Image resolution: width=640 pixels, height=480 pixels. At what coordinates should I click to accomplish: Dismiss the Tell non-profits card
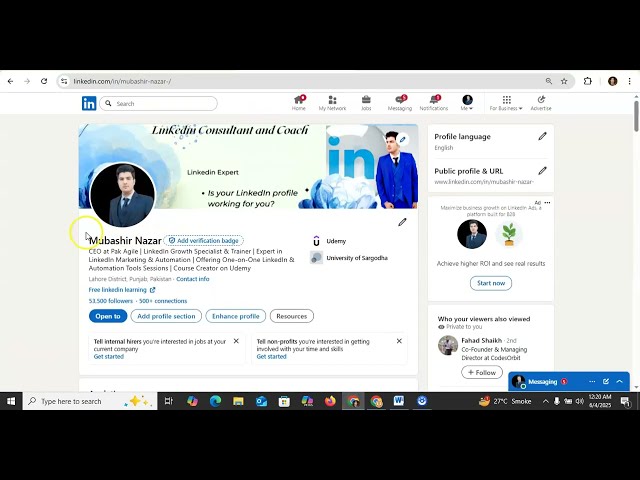pyautogui.click(x=399, y=341)
